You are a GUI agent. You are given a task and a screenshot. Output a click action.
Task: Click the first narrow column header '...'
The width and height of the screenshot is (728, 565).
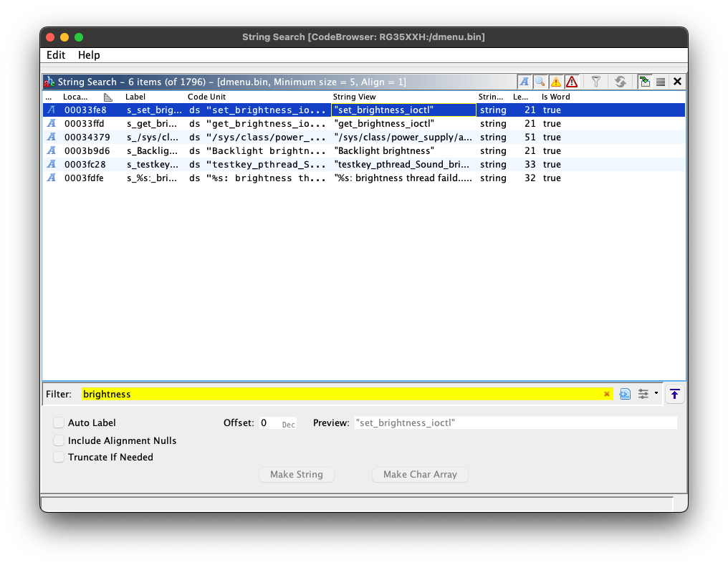click(49, 97)
